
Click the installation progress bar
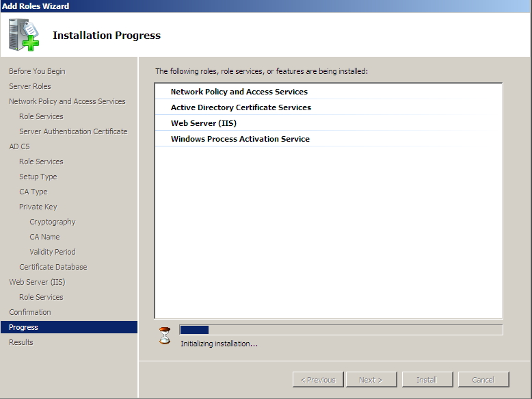[341, 330]
